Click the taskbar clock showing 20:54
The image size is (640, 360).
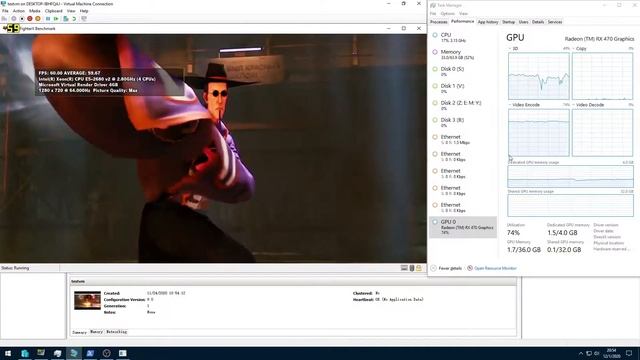[x=611, y=353]
